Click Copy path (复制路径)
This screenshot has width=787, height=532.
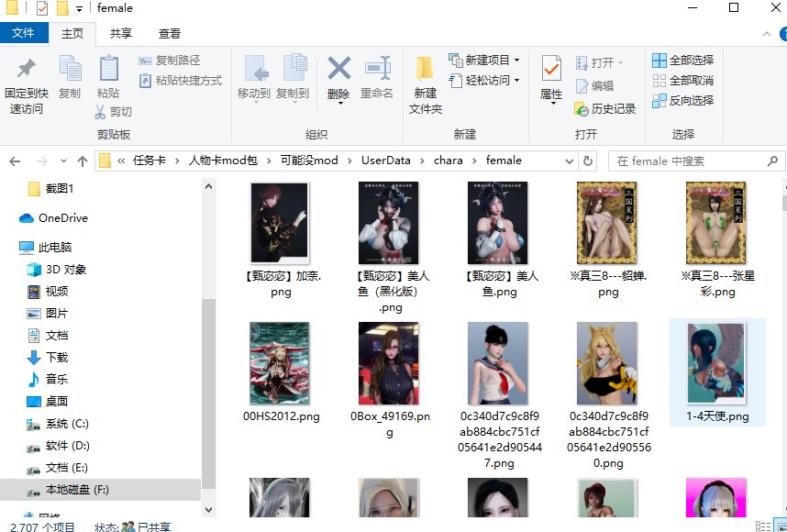169,61
